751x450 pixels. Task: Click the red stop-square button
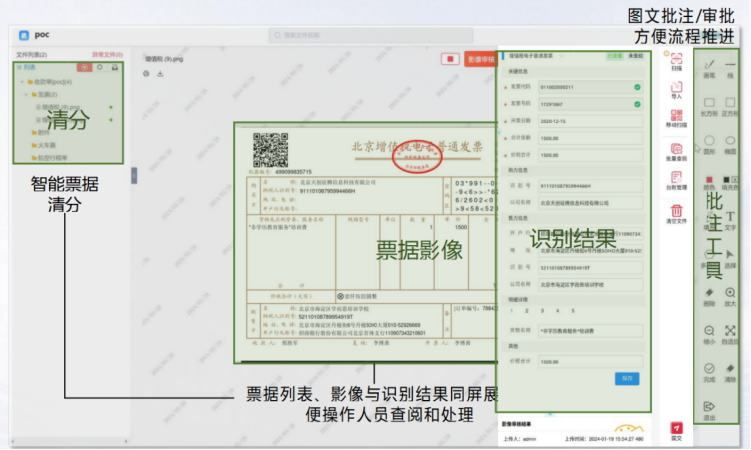[450, 59]
